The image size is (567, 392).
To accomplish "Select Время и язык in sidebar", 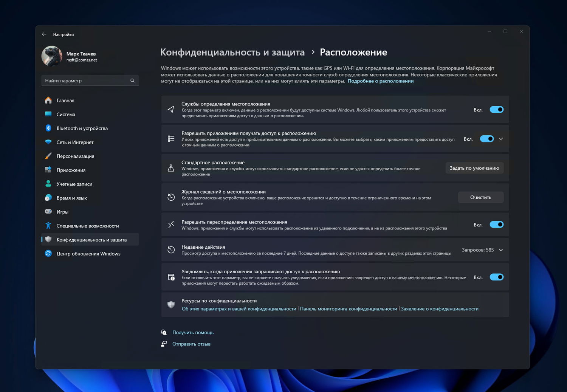I will 90,198.
